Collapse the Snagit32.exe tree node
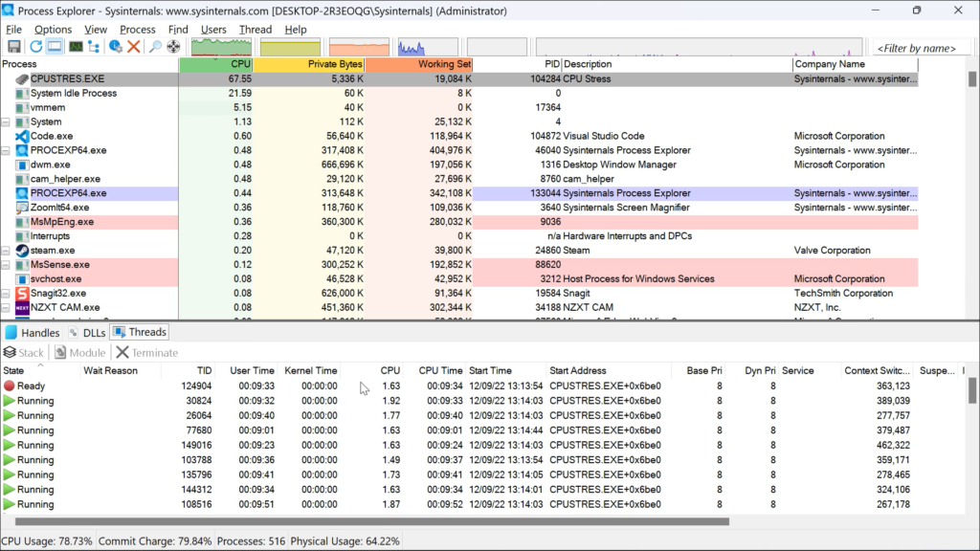980x551 pixels. tap(6, 293)
